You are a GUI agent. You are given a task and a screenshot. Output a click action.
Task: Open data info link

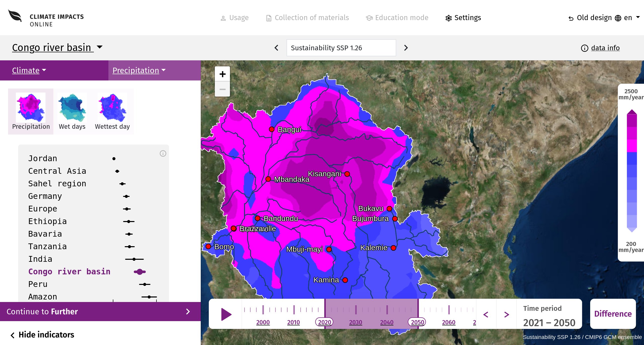(600, 48)
